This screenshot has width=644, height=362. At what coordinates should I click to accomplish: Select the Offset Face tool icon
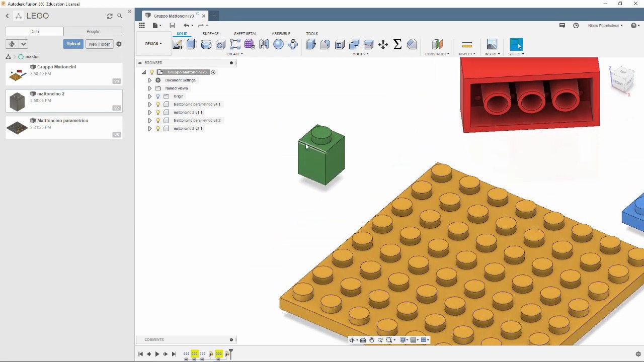[x=368, y=44]
